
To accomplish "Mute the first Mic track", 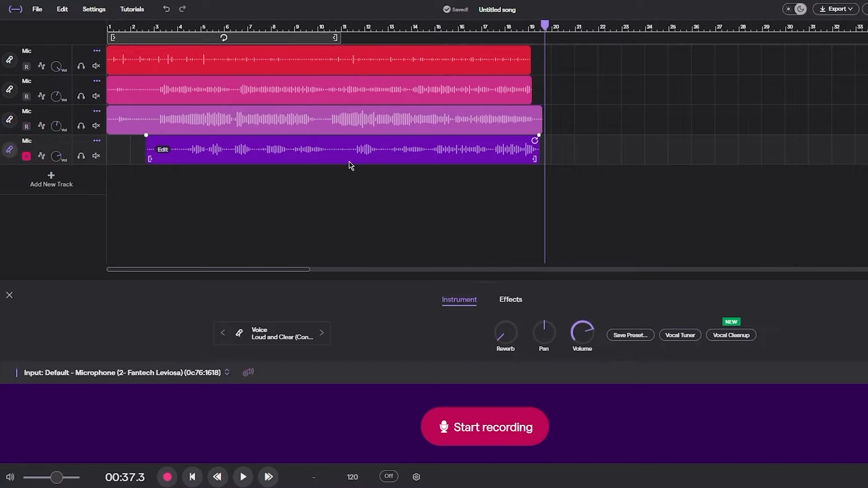I will [x=96, y=66].
